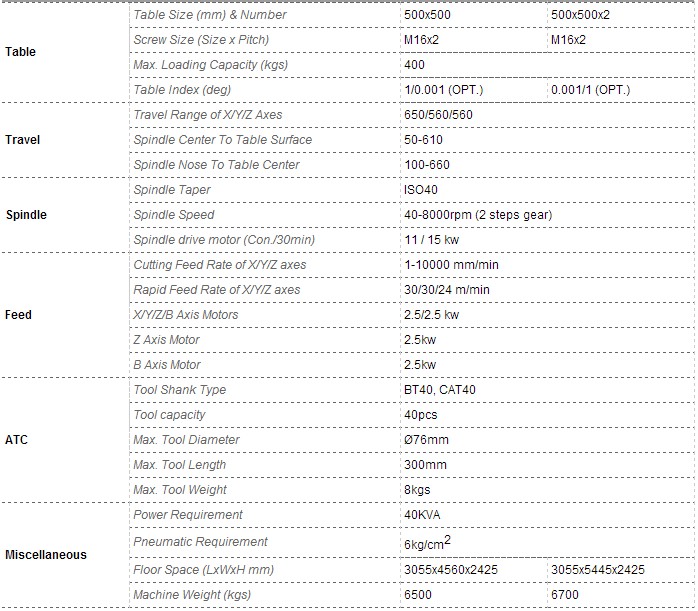Click the Spindle category heading
This screenshot has width=698, height=611.
click(x=26, y=215)
